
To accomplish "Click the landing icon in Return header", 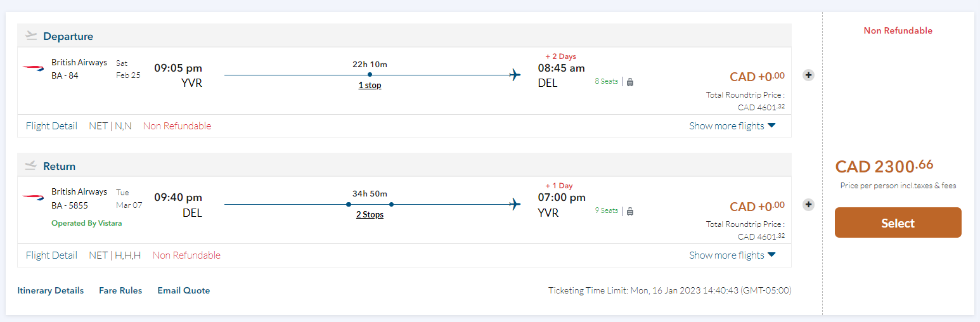I will click(31, 165).
